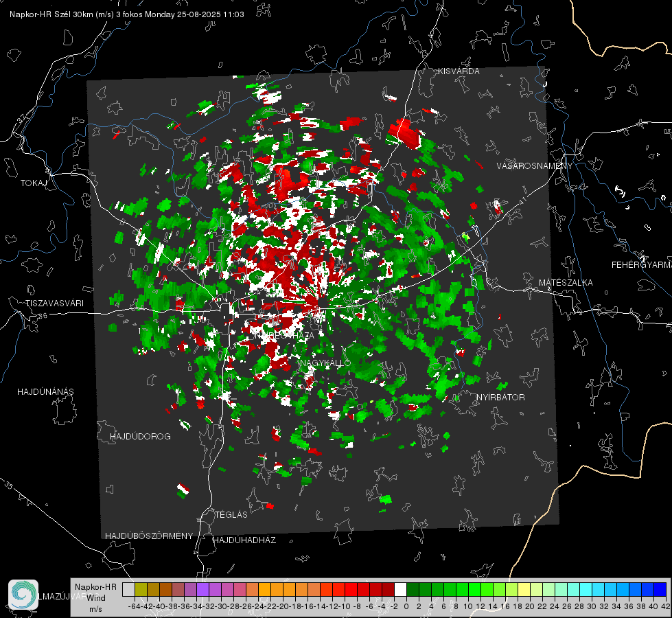Select the HAJDÚNÁNÁS town label
672x618 pixels.
45,392
